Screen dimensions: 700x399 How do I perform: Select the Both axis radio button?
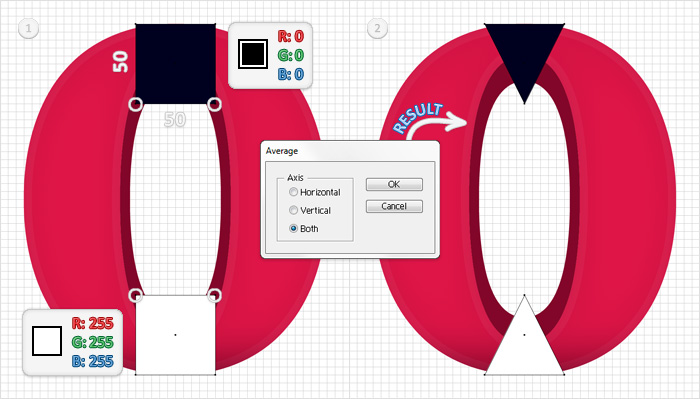293,229
